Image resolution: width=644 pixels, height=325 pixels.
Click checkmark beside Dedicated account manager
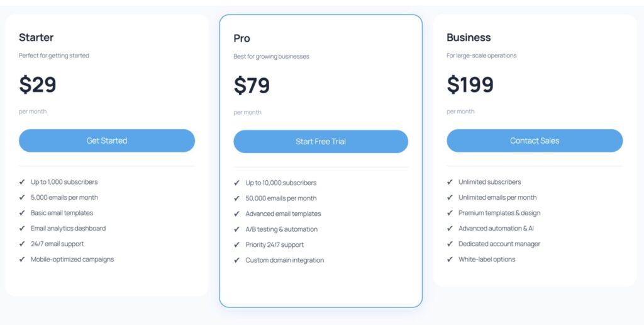(450, 244)
